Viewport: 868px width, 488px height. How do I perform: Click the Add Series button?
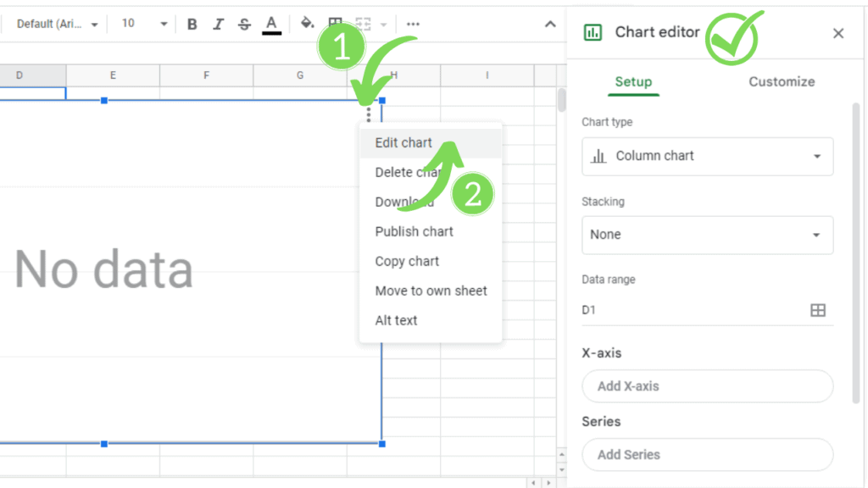point(707,455)
